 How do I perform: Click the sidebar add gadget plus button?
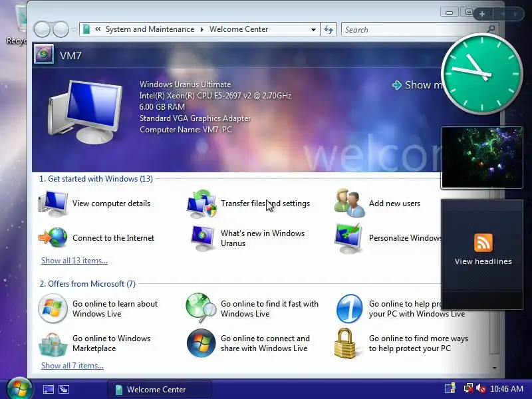click(x=481, y=14)
